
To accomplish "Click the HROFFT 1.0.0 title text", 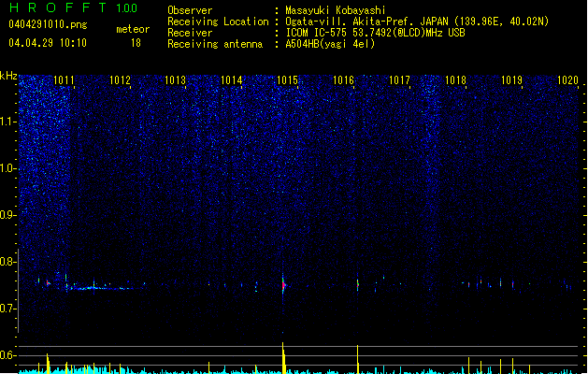I will pyautogui.click(x=74, y=7).
